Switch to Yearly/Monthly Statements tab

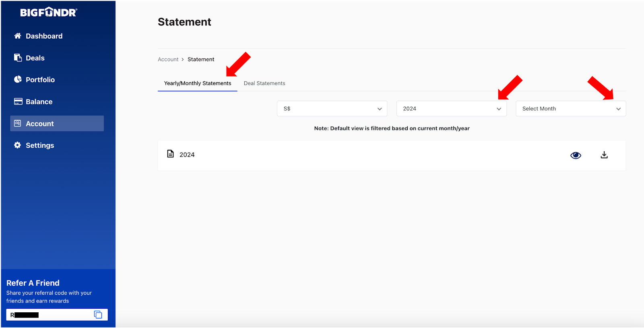click(x=198, y=83)
